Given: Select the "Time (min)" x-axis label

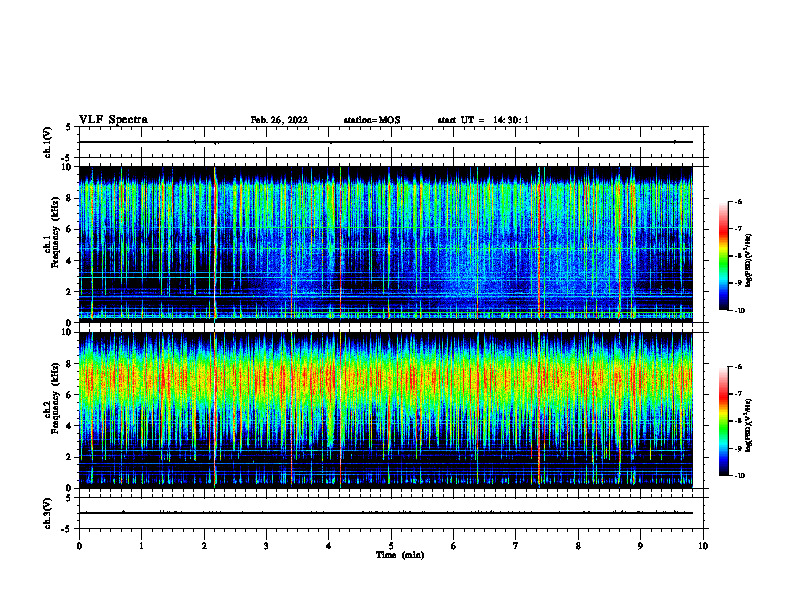Looking at the screenshot, I should tap(400, 555).
